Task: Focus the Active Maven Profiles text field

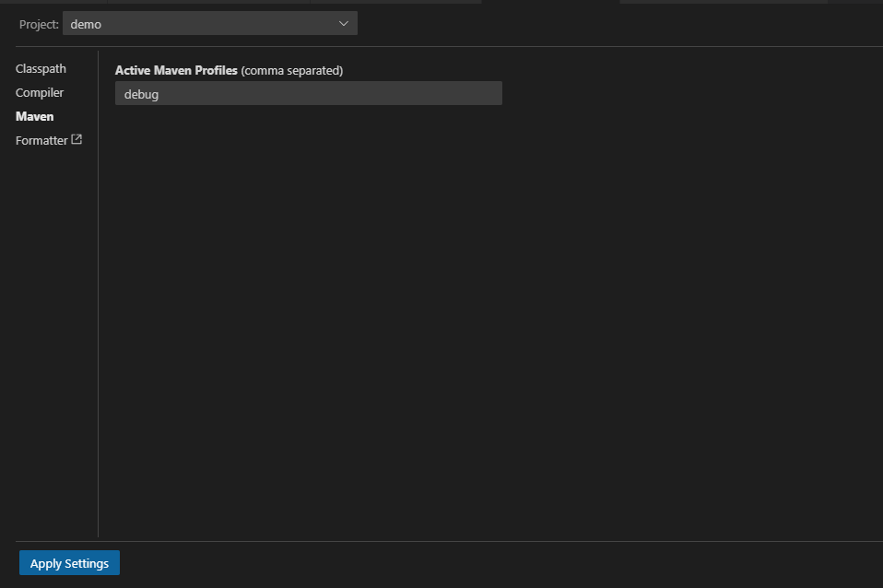Action: [308, 93]
